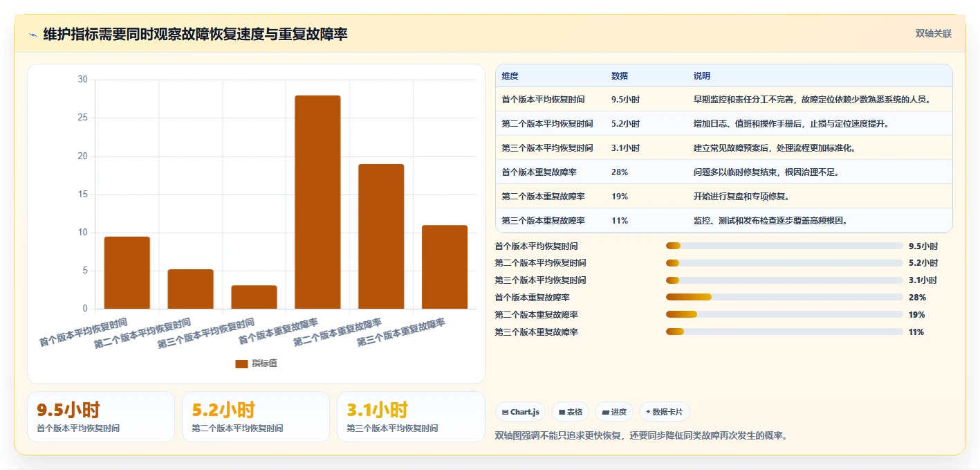
Task: Click the 第二个版本平均恢复时间 progress bar
Action: (784, 263)
